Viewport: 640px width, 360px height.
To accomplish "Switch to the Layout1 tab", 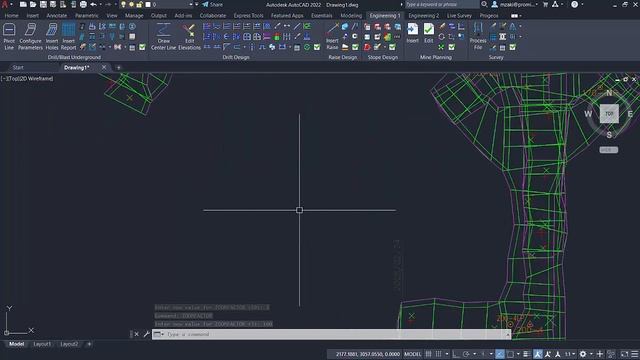I will 42,344.
